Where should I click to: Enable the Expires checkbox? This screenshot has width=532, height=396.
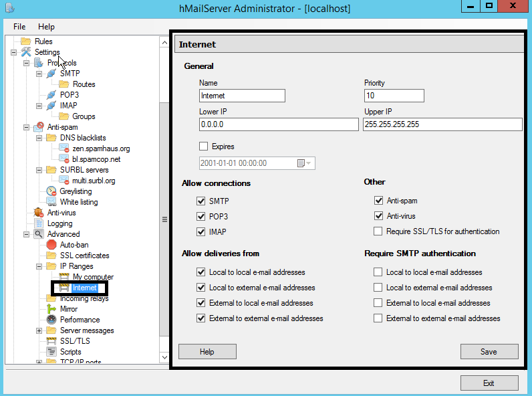[x=204, y=146]
